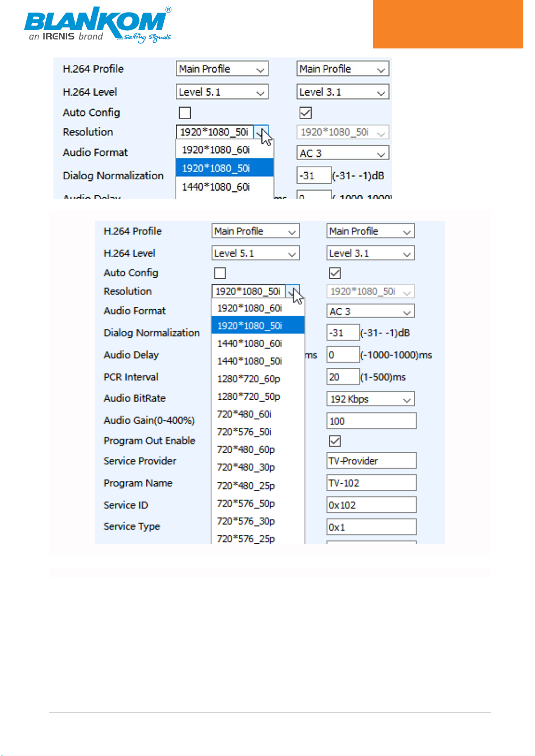Open Main Profile dropdown above Level 5.1, lower screenshot
Screen dimensions: 535x756
[255, 231]
